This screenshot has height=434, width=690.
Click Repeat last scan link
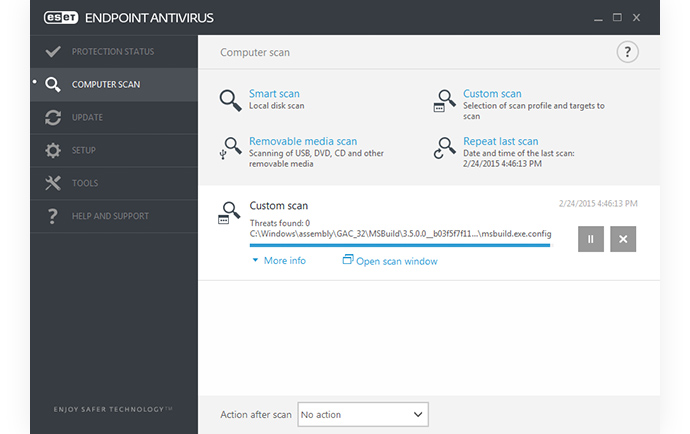click(x=500, y=141)
